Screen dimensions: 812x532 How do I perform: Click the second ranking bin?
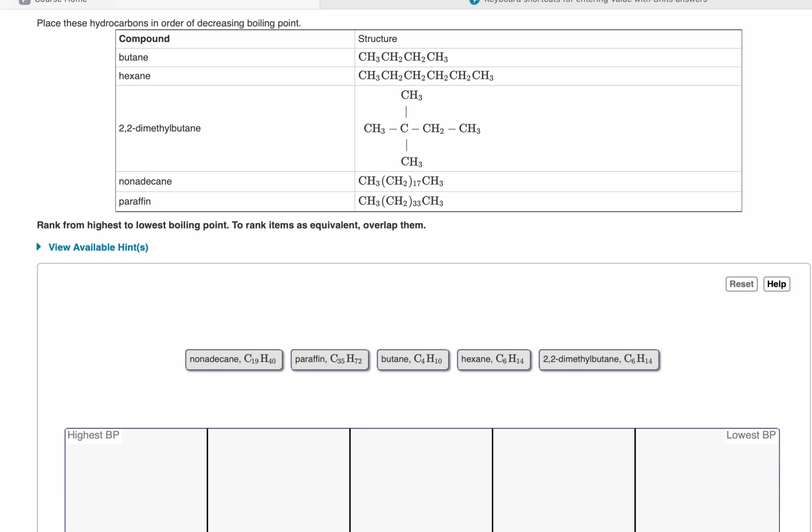(278, 478)
